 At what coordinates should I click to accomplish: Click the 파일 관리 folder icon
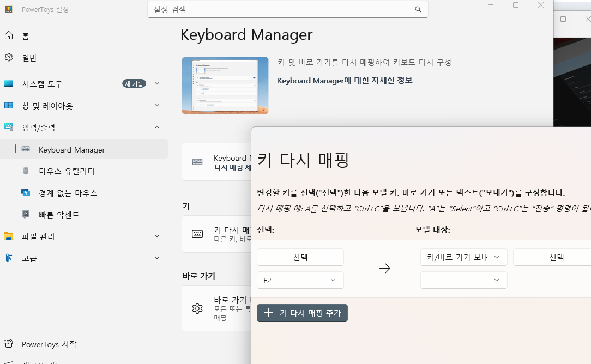click(9, 236)
